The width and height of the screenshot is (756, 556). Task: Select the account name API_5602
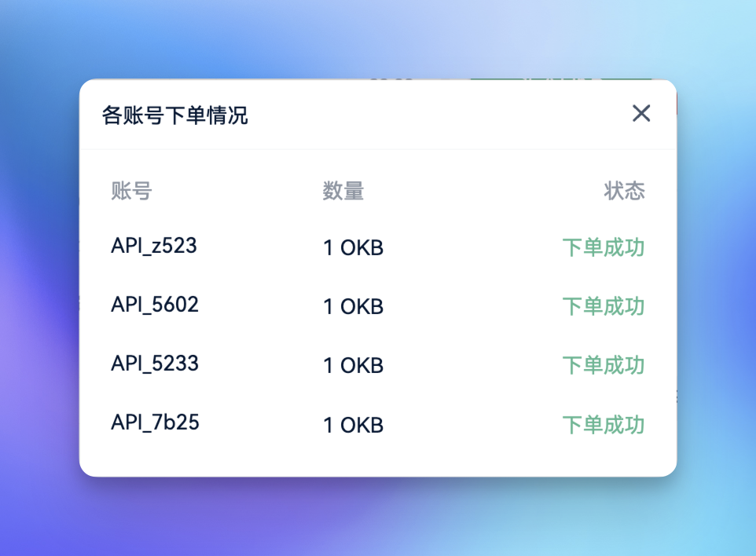point(154,305)
